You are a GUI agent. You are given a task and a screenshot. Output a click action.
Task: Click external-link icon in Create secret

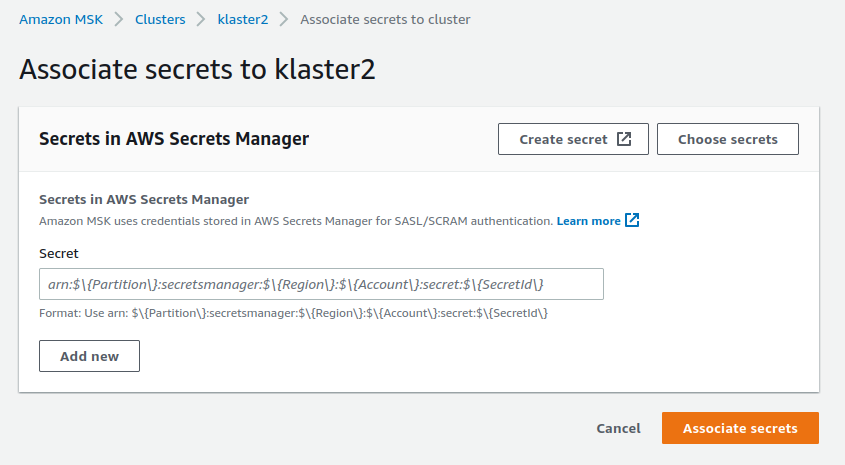[x=624, y=139]
